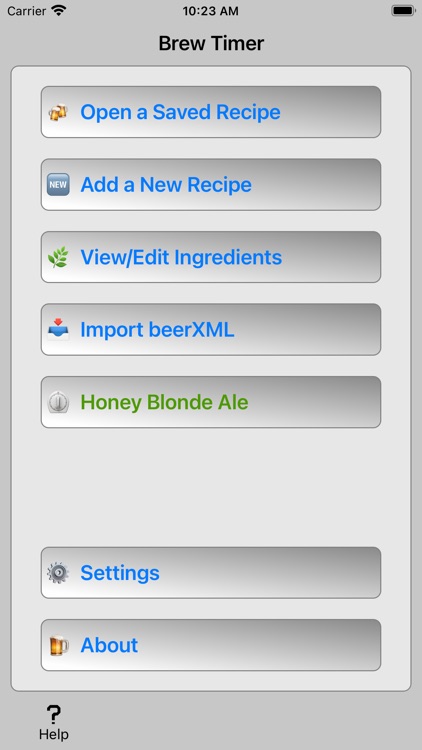Tap the Help question mark icon
The image size is (422, 750).
[54, 715]
